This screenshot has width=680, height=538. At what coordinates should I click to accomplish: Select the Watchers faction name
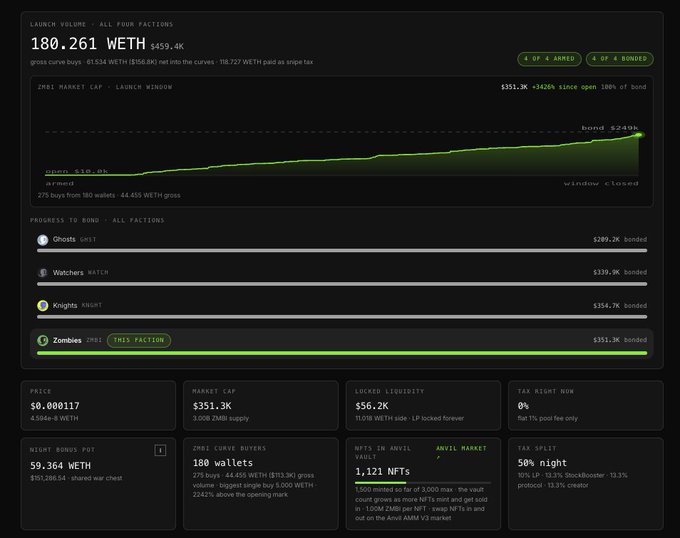(x=68, y=273)
